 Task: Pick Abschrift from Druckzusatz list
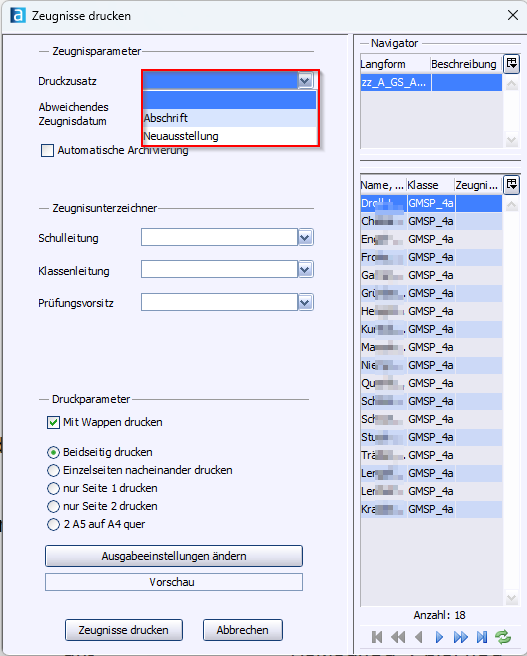click(230, 118)
